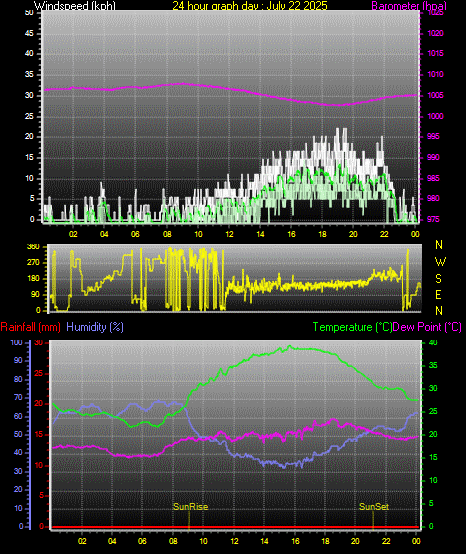The width and height of the screenshot is (466, 554).
Task: Select the Rainfall (mm) legend label
Action: [x=30, y=327]
